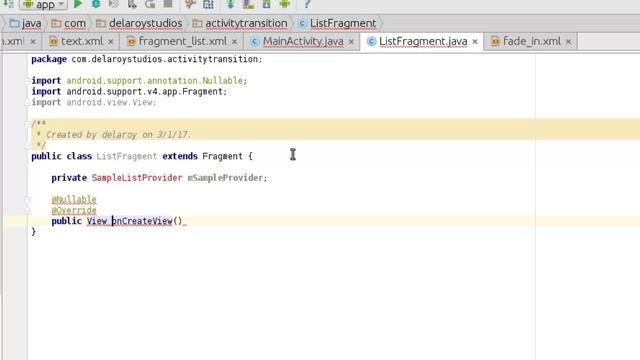Click the SampleListProvider type name
Screen dimensions: 640x360
[x=137, y=178]
